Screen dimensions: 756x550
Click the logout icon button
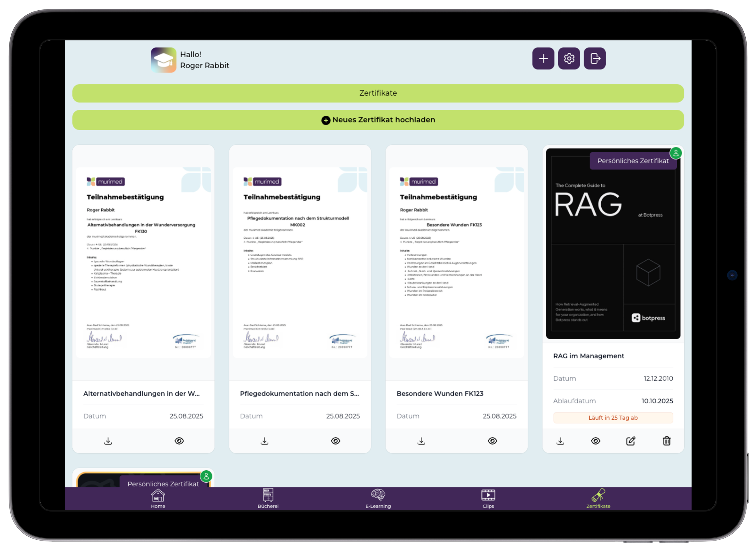click(x=595, y=59)
